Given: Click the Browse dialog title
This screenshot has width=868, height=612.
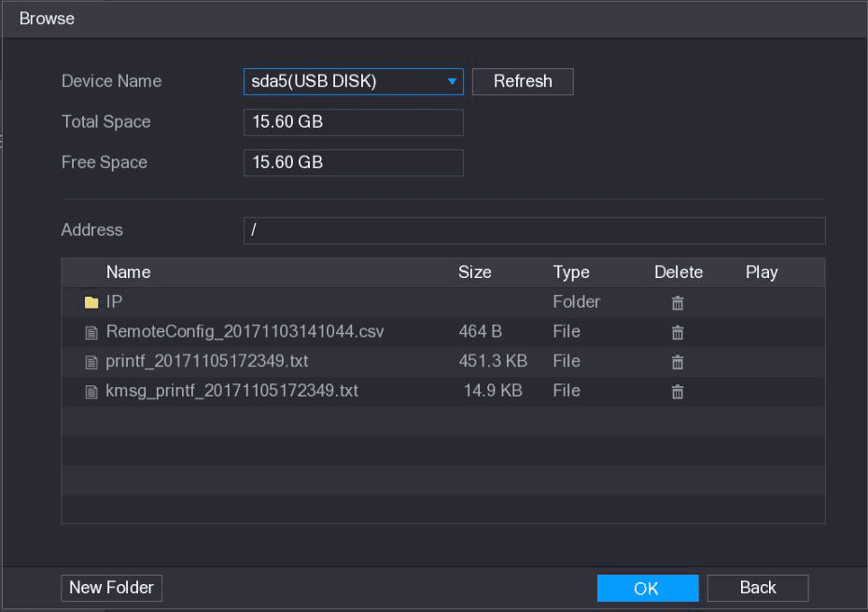Looking at the screenshot, I should [x=47, y=19].
